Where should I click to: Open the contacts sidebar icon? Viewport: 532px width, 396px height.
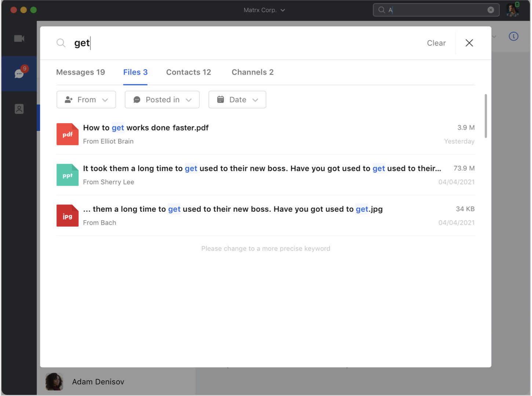(x=19, y=109)
